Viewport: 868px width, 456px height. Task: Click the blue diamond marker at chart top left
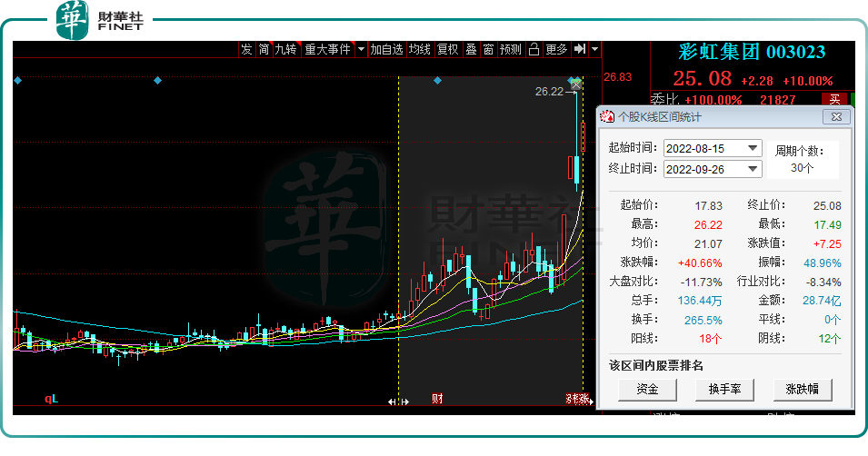[x=17, y=82]
